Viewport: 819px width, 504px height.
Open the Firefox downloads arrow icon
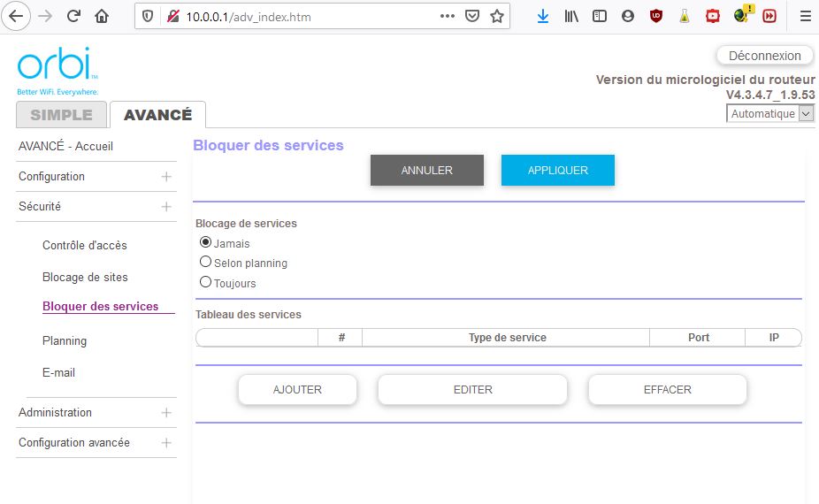coord(543,16)
